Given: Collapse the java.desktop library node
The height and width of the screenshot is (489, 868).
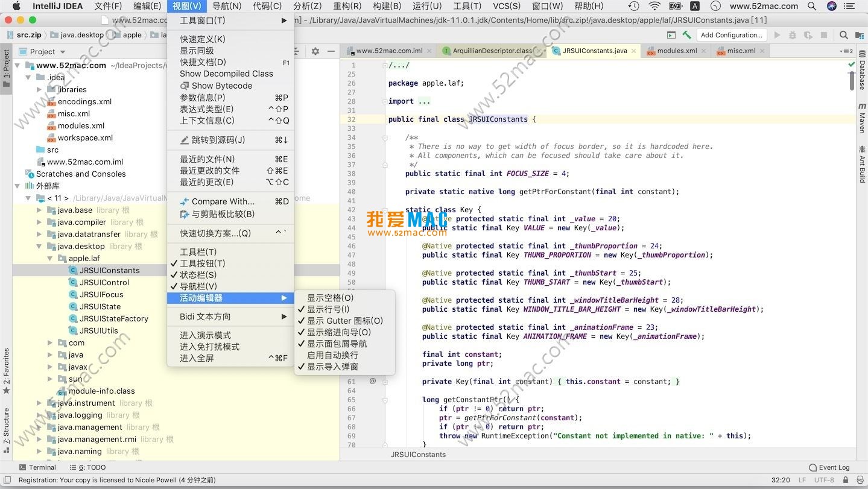Looking at the screenshot, I should tap(39, 246).
